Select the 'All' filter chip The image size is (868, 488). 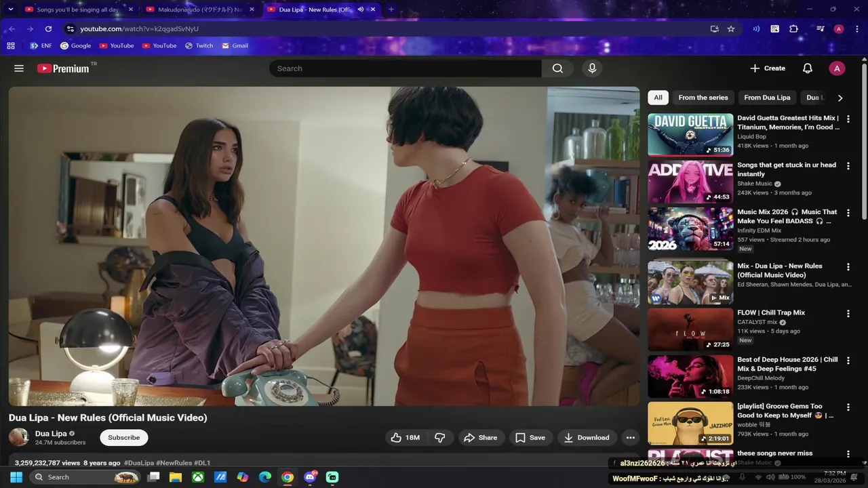point(658,98)
